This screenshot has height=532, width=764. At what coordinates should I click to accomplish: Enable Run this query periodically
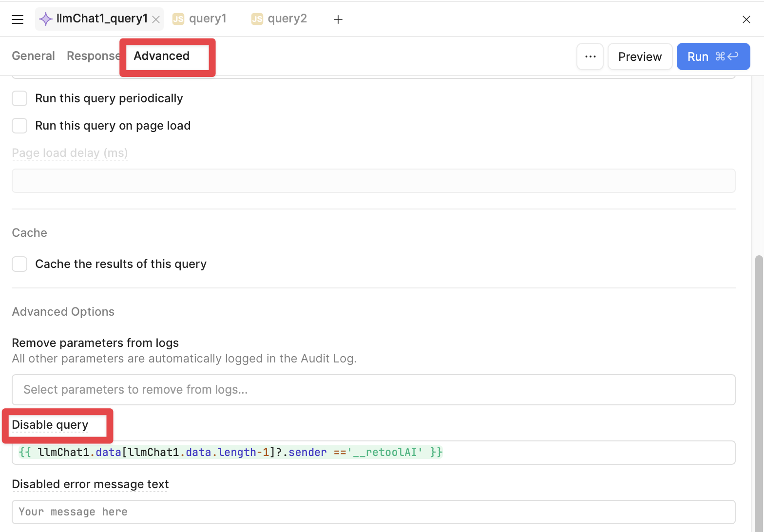point(19,98)
